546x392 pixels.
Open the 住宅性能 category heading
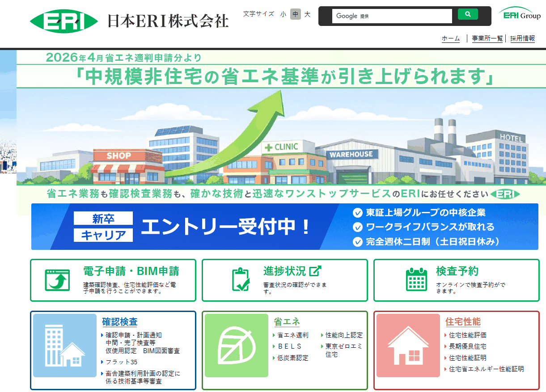463,322
